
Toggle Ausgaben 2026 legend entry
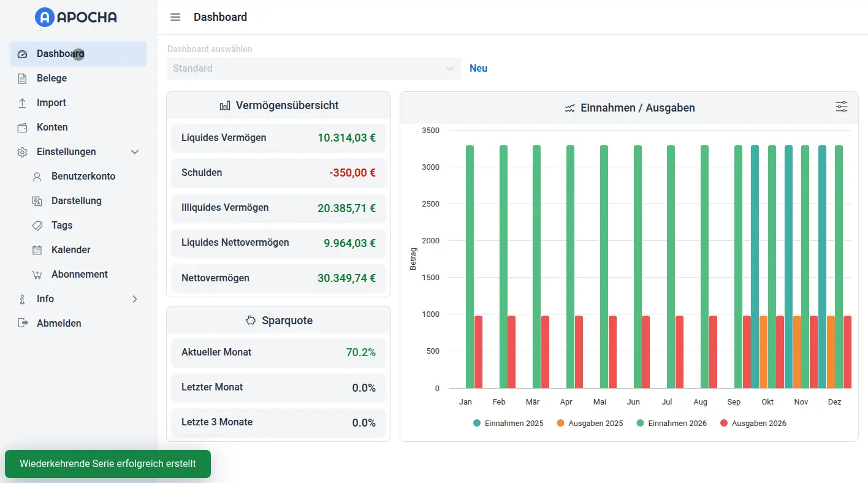pyautogui.click(x=753, y=424)
